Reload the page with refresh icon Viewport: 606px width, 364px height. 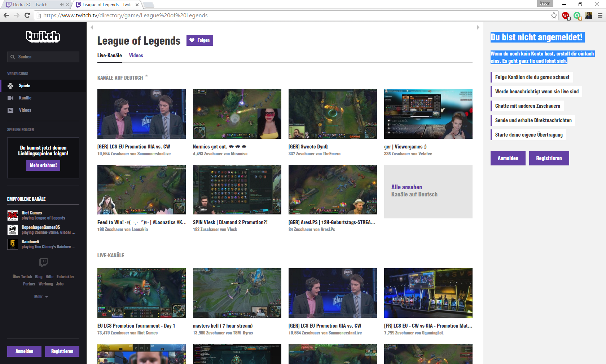[27, 15]
